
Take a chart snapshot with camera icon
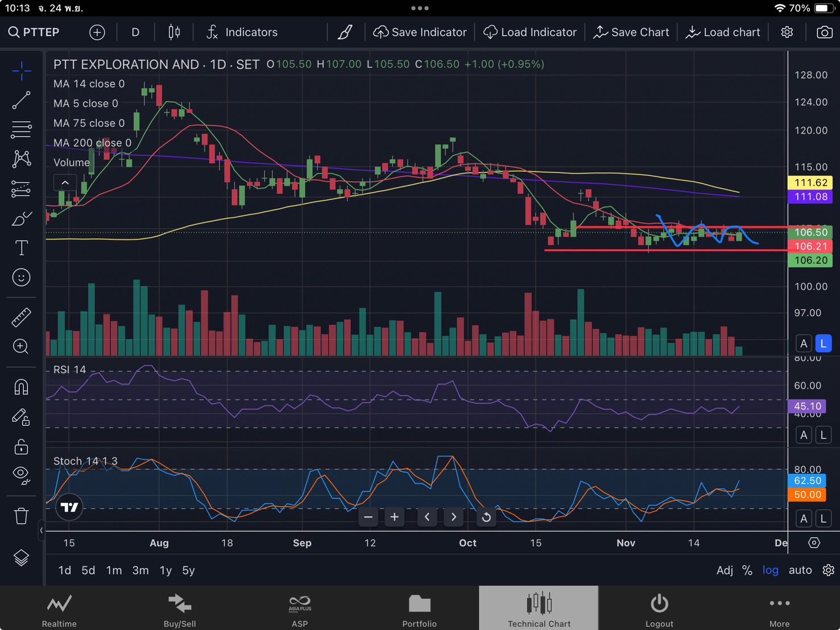click(x=825, y=32)
